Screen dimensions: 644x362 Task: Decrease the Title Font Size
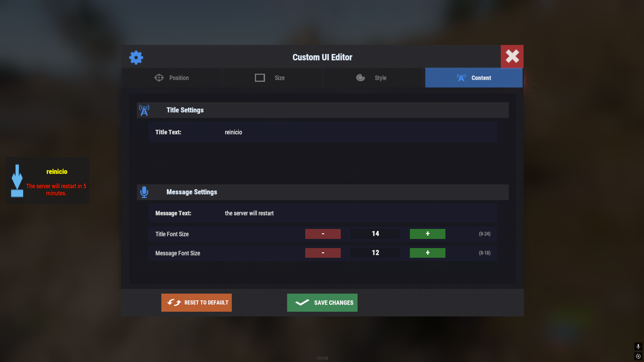point(323,234)
